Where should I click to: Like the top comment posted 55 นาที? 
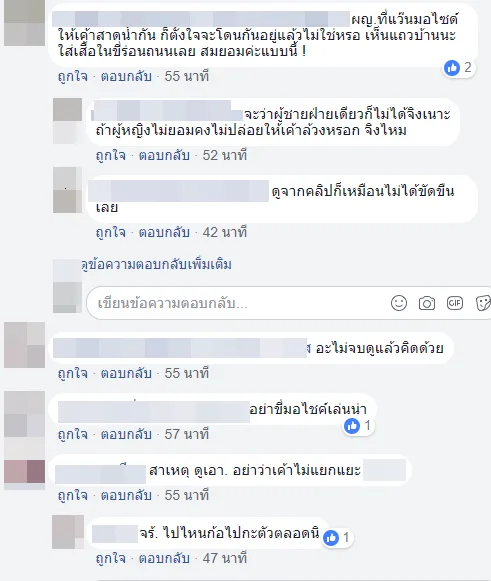[73, 76]
